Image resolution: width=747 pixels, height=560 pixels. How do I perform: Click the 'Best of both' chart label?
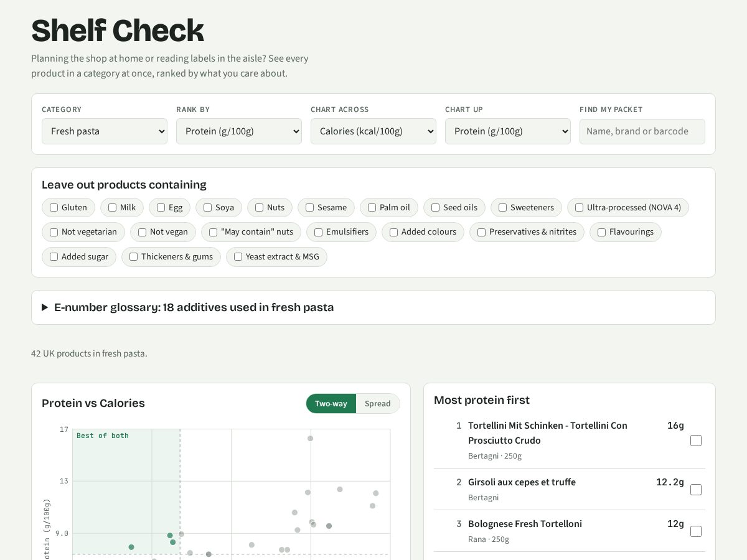pos(103,436)
